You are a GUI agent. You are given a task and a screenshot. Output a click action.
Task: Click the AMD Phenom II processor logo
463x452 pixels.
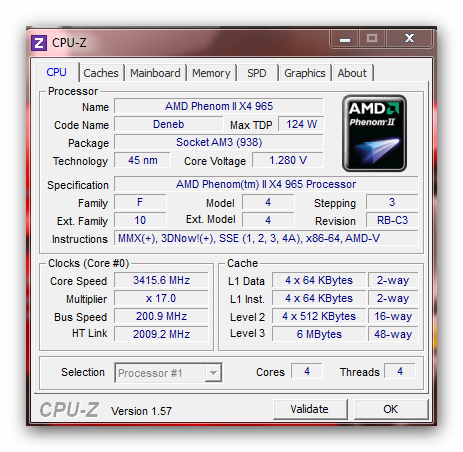tap(374, 133)
